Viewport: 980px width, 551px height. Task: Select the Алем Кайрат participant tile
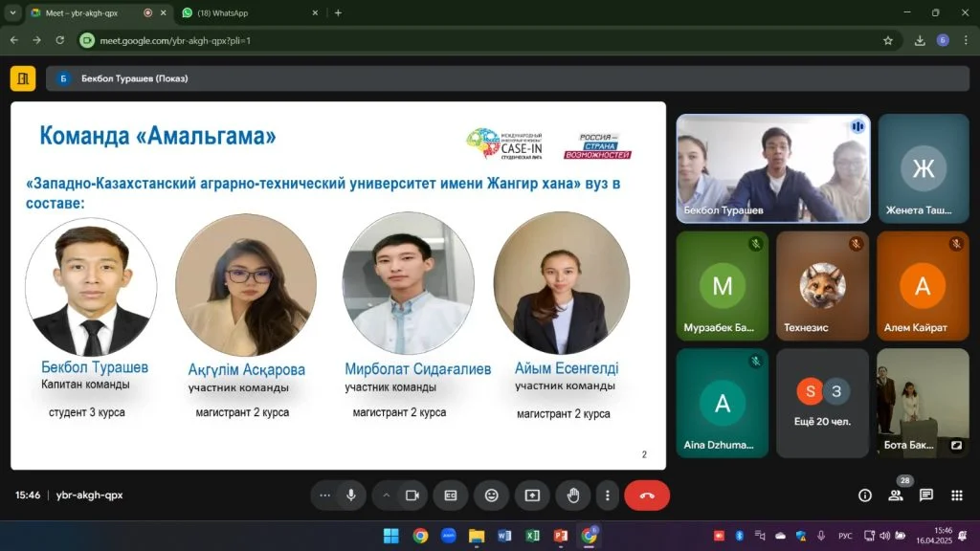[924, 286]
